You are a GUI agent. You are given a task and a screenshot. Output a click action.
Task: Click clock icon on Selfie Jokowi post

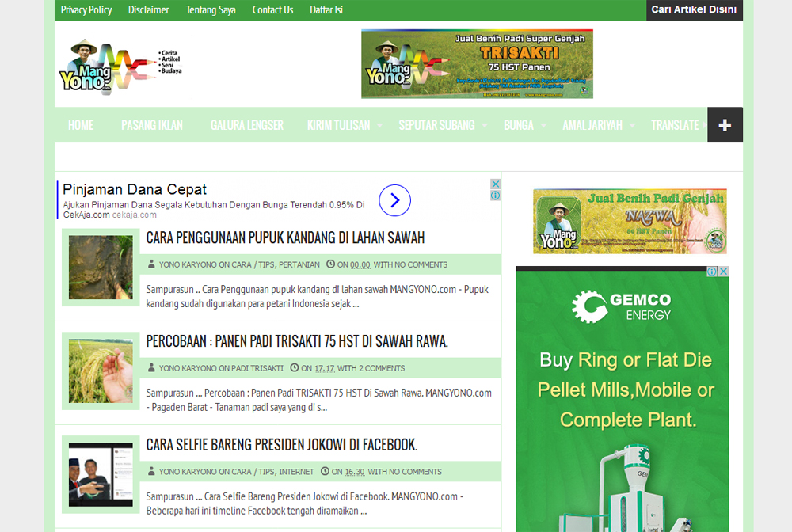point(325,471)
